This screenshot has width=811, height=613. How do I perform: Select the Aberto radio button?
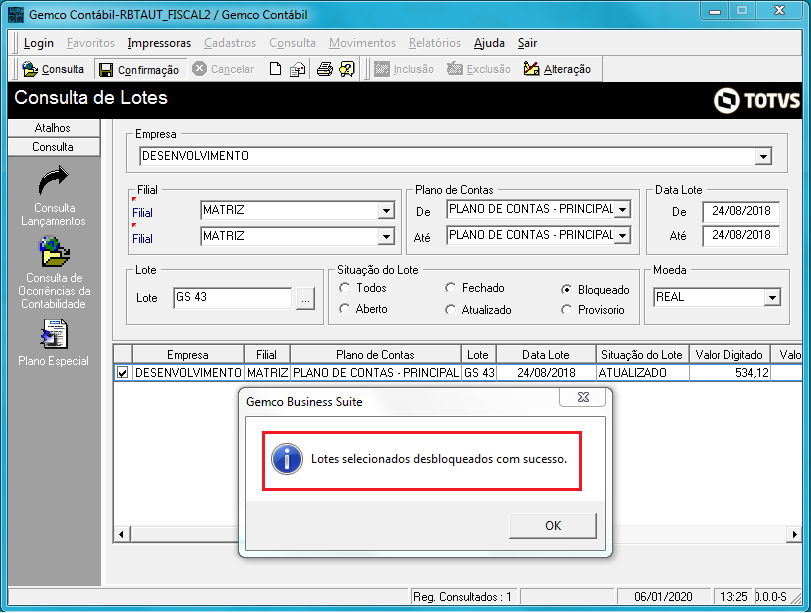[344, 309]
